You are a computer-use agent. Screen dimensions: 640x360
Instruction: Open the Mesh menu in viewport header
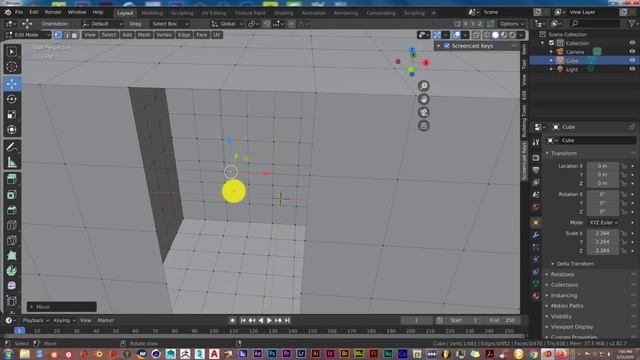144,35
